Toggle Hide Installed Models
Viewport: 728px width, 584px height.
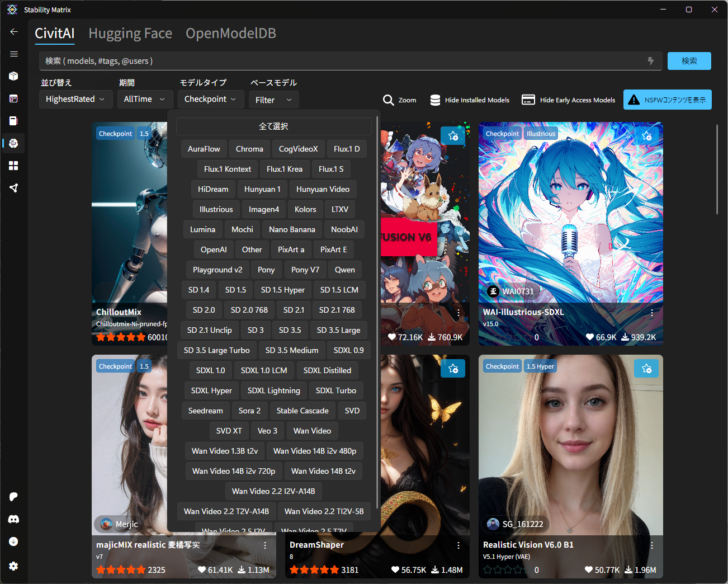click(x=470, y=100)
